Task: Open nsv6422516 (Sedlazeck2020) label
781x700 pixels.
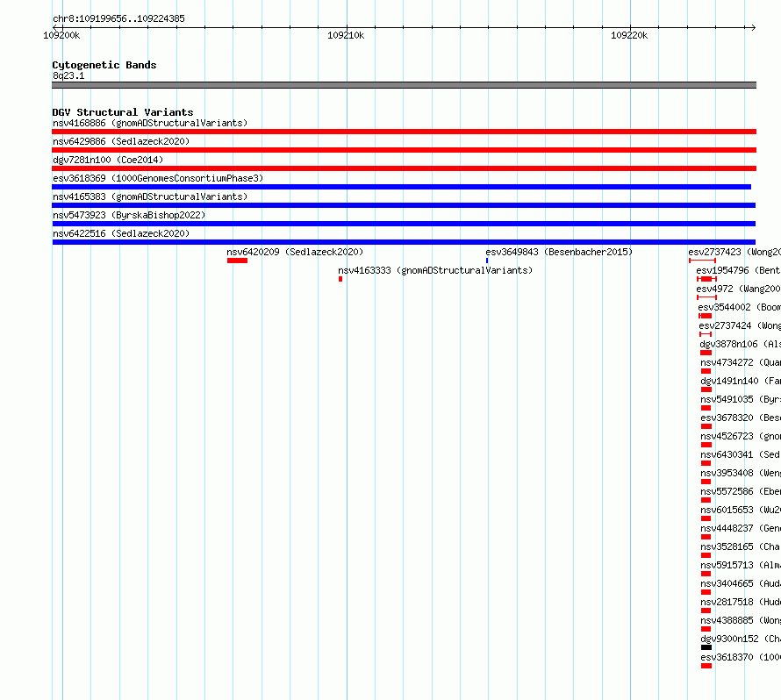Action: (x=121, y=233)
